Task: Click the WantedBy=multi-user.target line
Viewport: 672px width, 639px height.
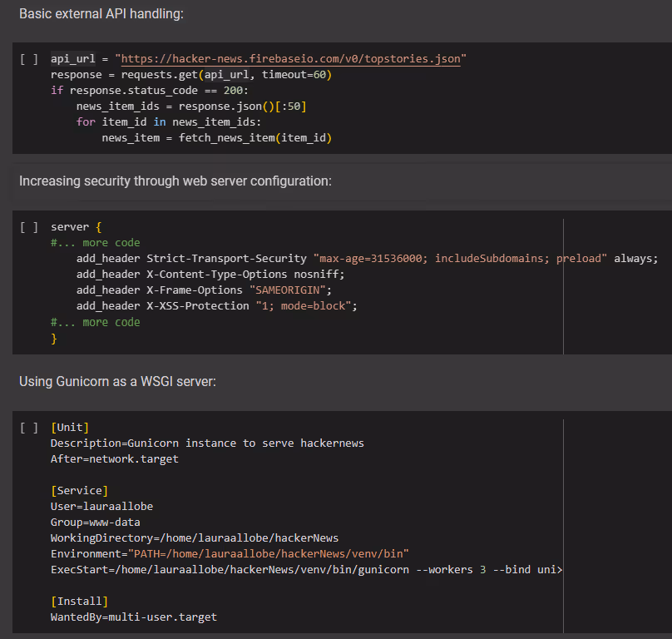Action: [134, 617]
